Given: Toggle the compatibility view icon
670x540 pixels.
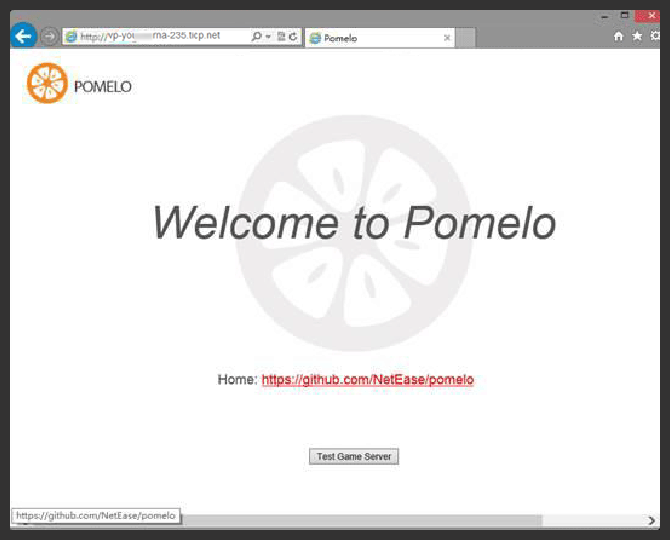Looking at the screenshot, I should tap(281, 36).
